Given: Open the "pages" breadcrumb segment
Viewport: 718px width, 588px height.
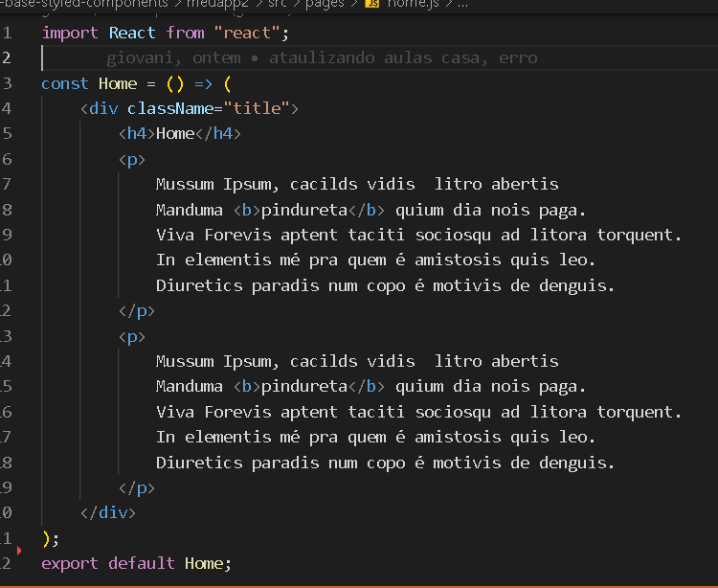Looking at the screenshot, I should 325,4.
